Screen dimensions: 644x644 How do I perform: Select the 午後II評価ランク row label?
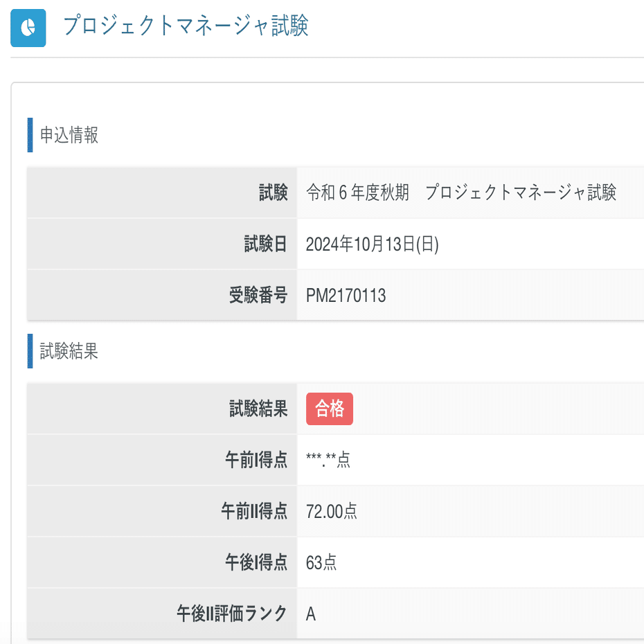[232, 614]
